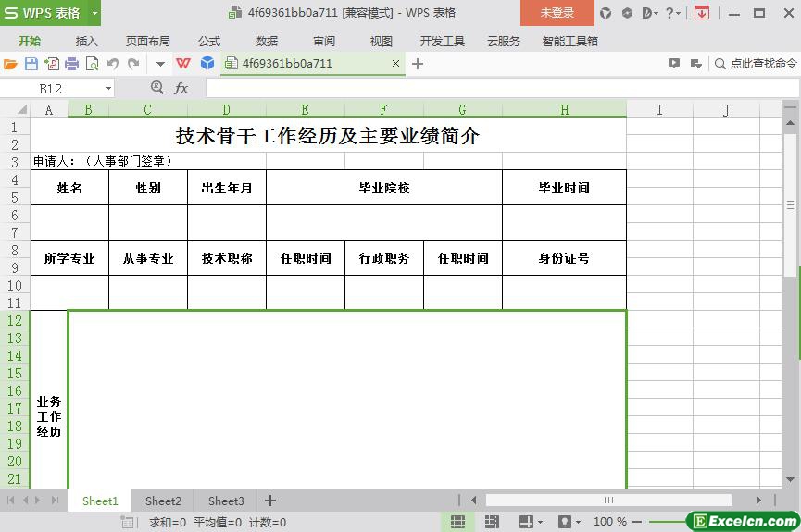Click the fx insert function icon

coord(181,88)
